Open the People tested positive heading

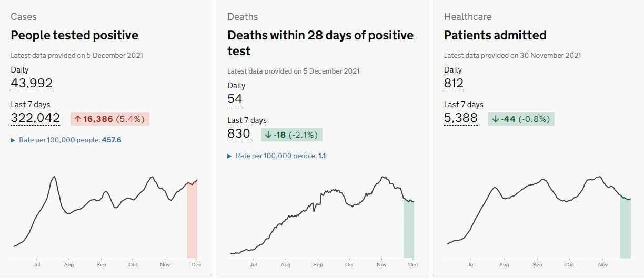[x=74, y=36]
